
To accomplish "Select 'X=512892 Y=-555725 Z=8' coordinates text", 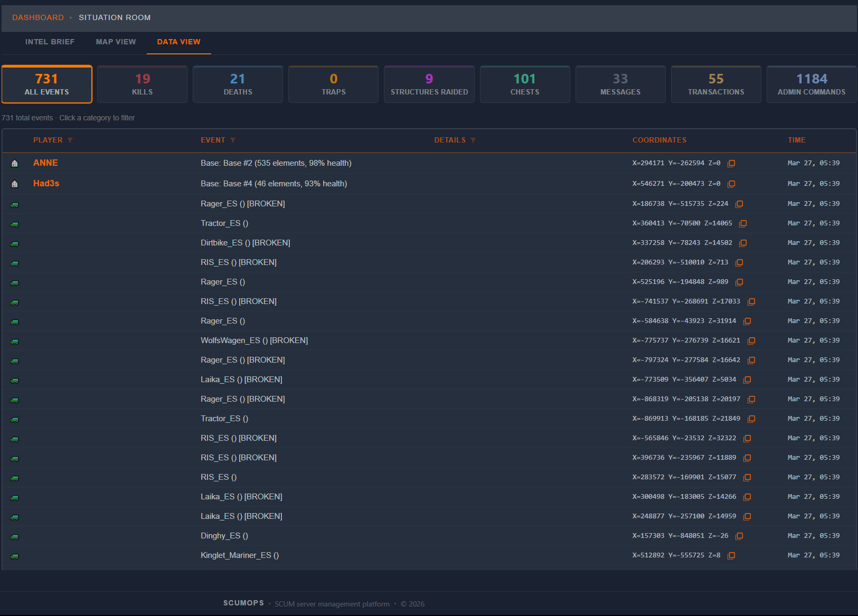I will coord(676,555).
